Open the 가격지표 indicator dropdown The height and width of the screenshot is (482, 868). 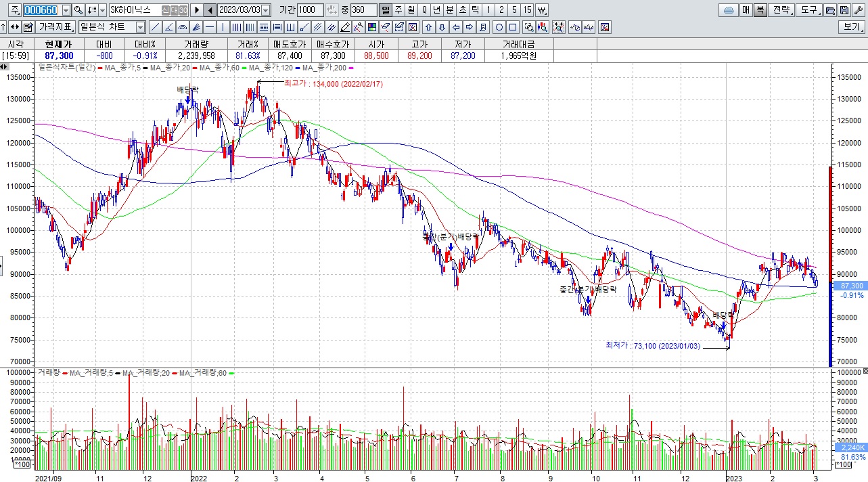[56, 27]
